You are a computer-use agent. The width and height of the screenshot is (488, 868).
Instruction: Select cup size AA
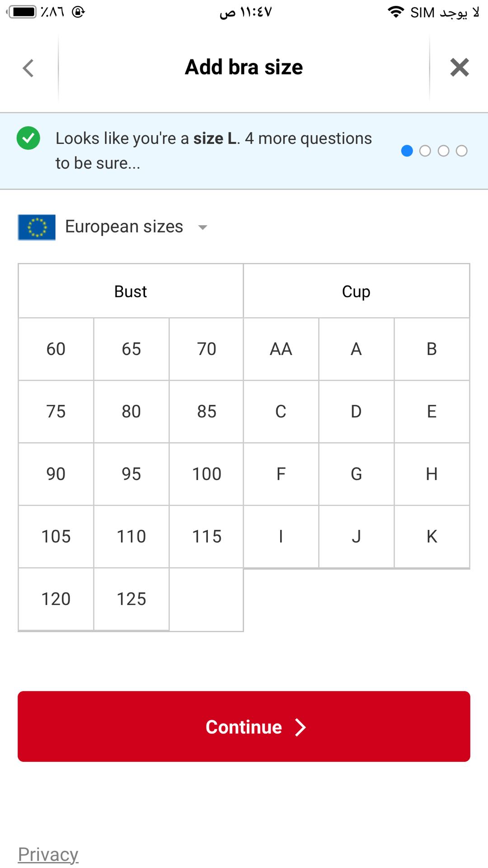pyautogui.click(x=281, y=349)
